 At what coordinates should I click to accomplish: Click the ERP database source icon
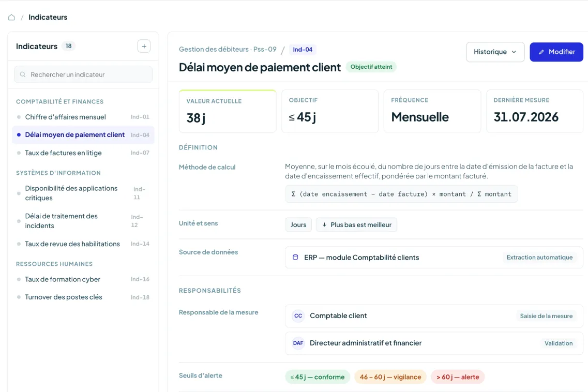pyautogui.click(x=295, y=258)
